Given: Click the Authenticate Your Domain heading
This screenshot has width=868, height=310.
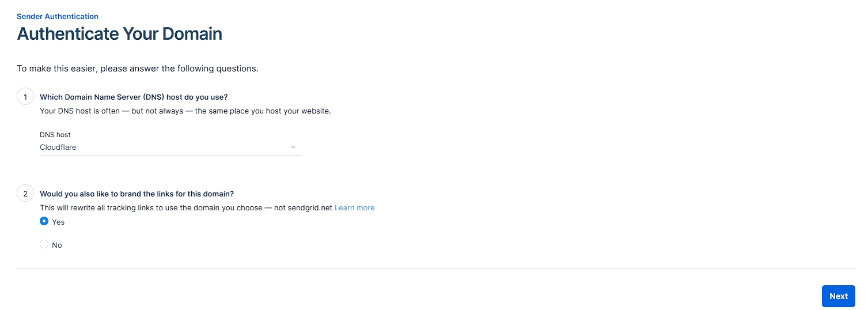Looking at the screenshot, I should (119, 34).
